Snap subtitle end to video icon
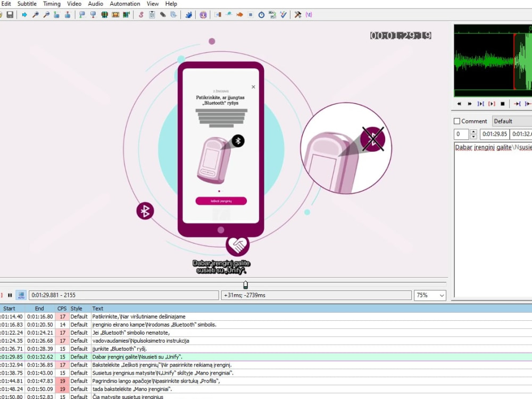 tap(93, 14)
